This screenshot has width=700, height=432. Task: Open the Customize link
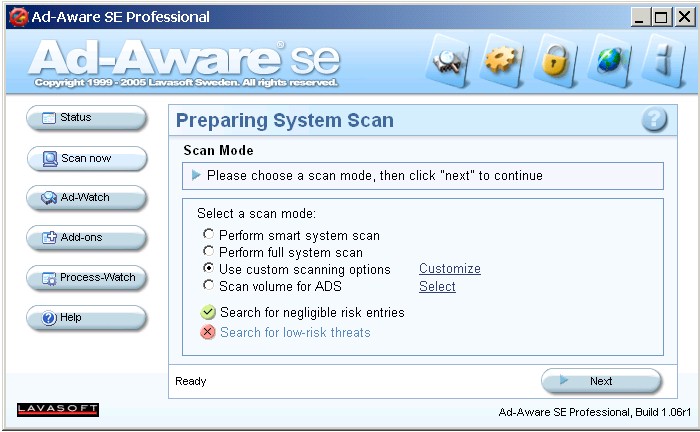[450, 269]
